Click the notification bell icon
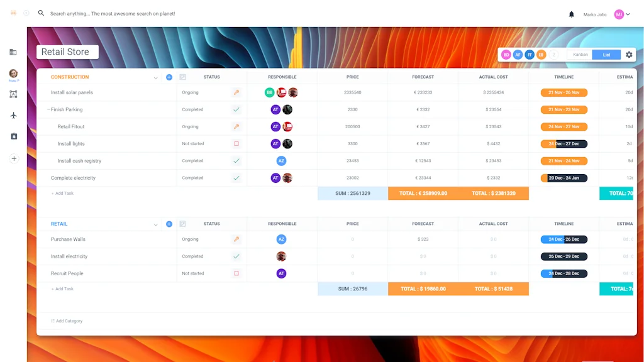The image size is (644, 362). pos(571,13)
